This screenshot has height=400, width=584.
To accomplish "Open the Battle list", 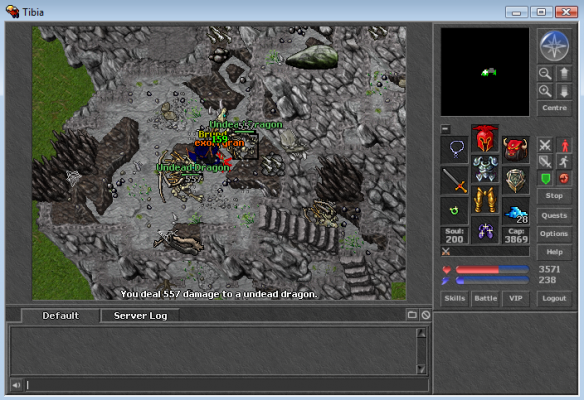I will [485, 299].
